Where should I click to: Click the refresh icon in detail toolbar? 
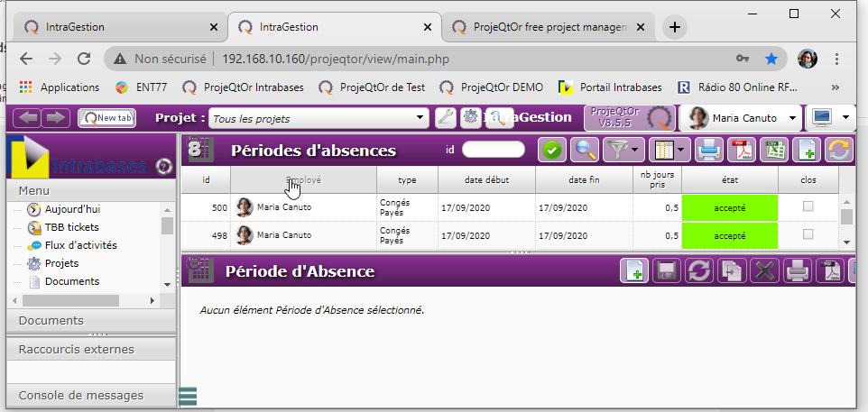[699, 271]
